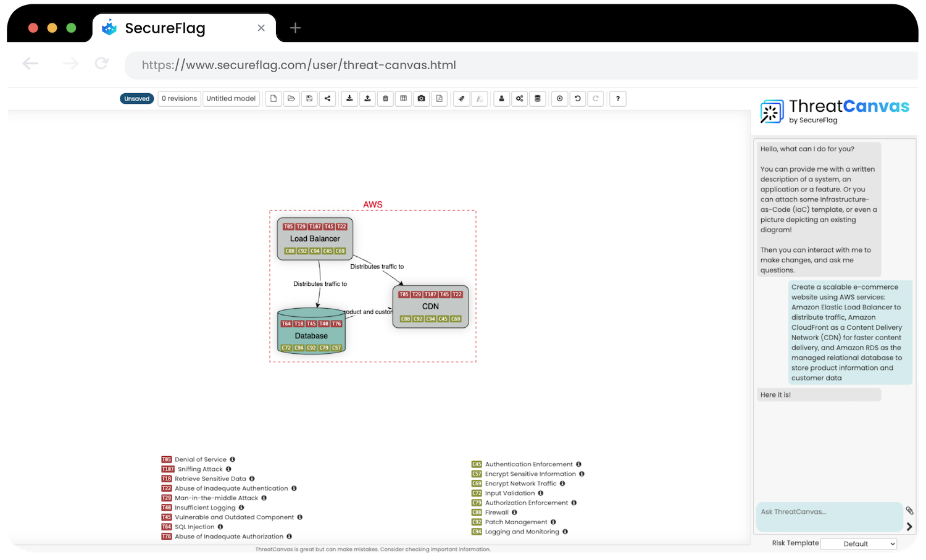Send the message with the arrow icon
Screen dimensions: 926x560
(x=909, y=527)
